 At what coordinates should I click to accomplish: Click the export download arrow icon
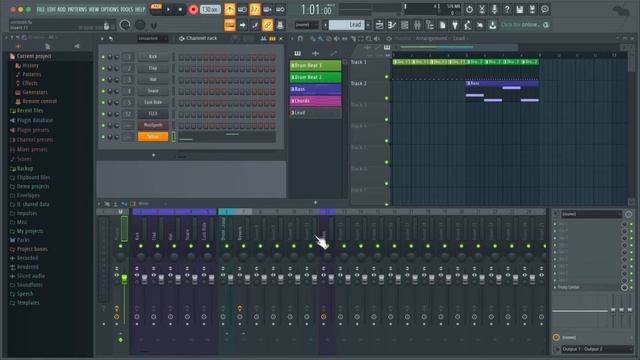point(493,25)
